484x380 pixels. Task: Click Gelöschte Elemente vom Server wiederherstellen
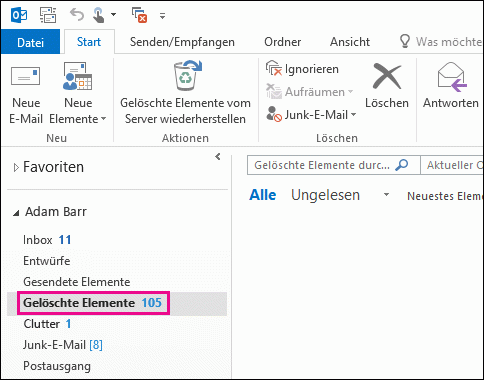click(185, 93)
